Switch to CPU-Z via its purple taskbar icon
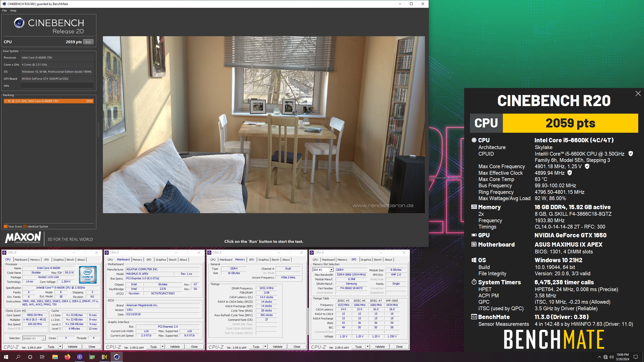The width and height of the screenshot is (644, 362). 80,357
